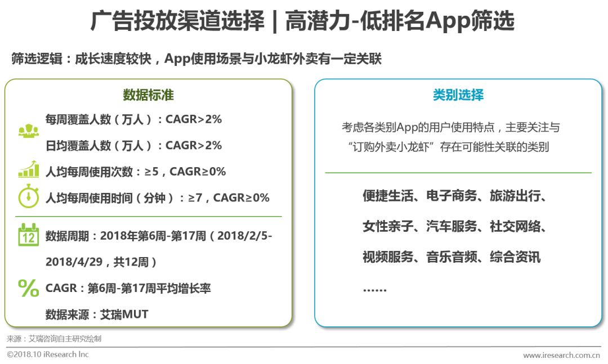Click the green stopwatch icon

tap(29, 196)
